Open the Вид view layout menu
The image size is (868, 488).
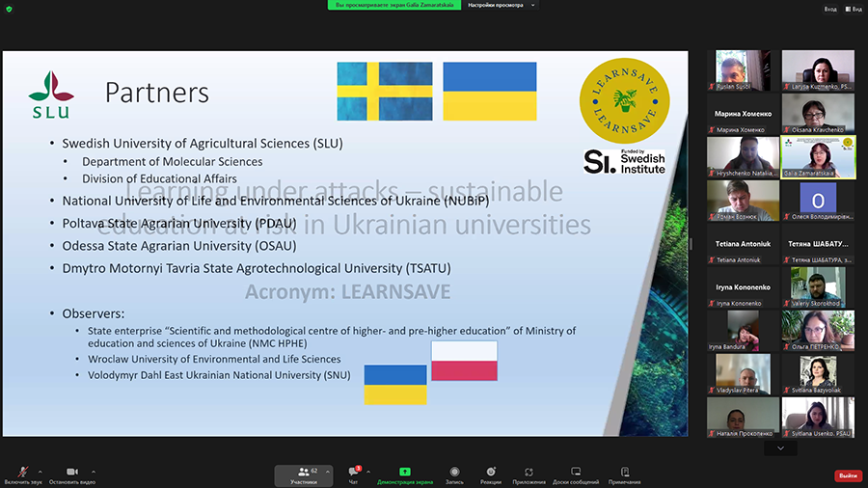[x=854, y=9]
